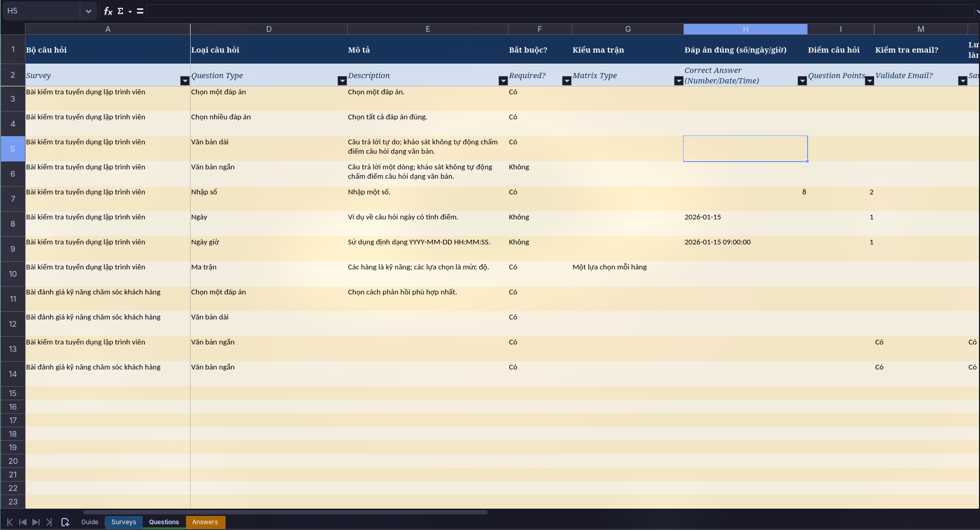This screenshot has width=980, height=530.
Task: Open the Survey column filter dropdown
Action: 184,81
